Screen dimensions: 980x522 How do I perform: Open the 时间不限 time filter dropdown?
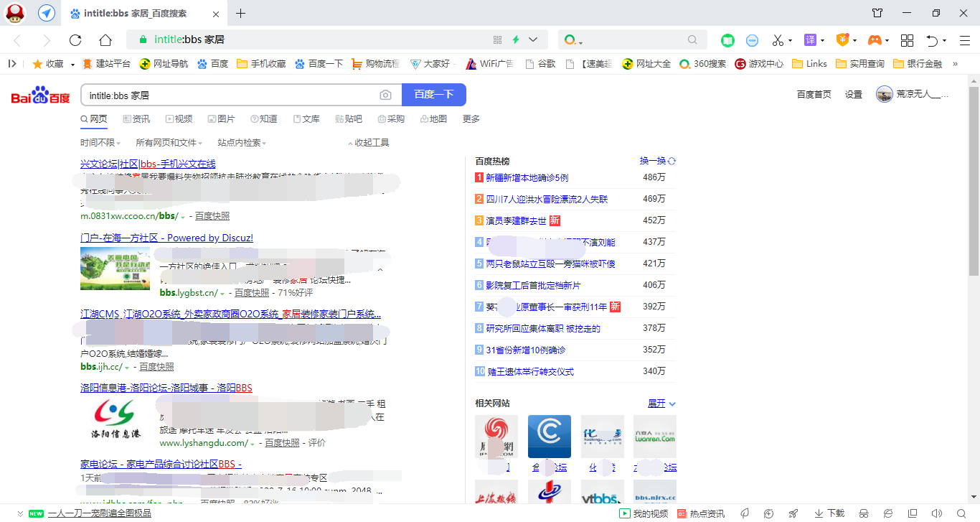point(100,142)
